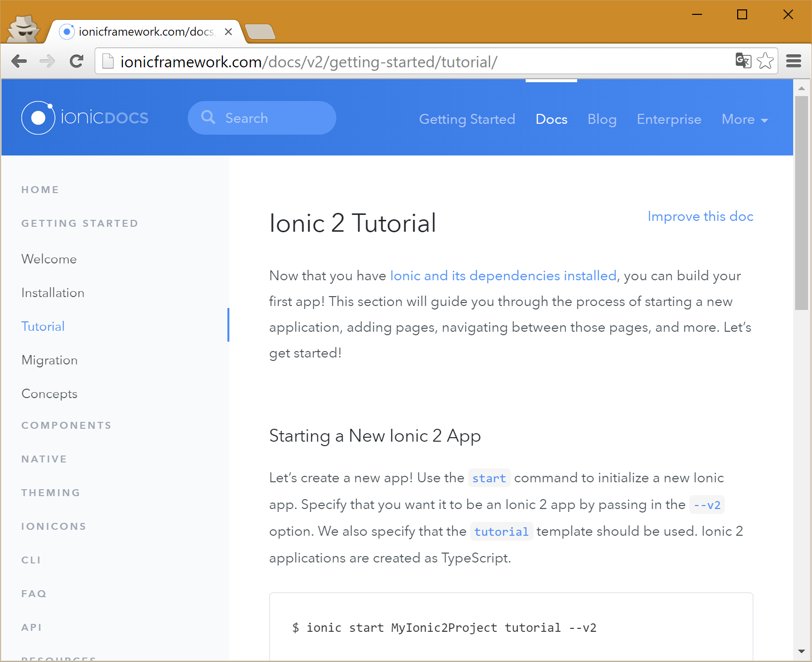Screen dimensions: 812x662
Task: Minimize the browser window
Action: (697, 14)
